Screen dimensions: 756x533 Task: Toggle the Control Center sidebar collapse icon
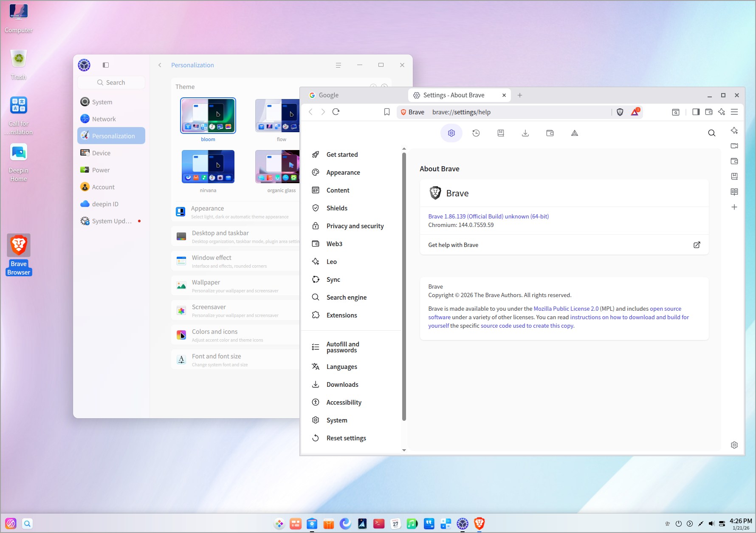tap(106, 65)
